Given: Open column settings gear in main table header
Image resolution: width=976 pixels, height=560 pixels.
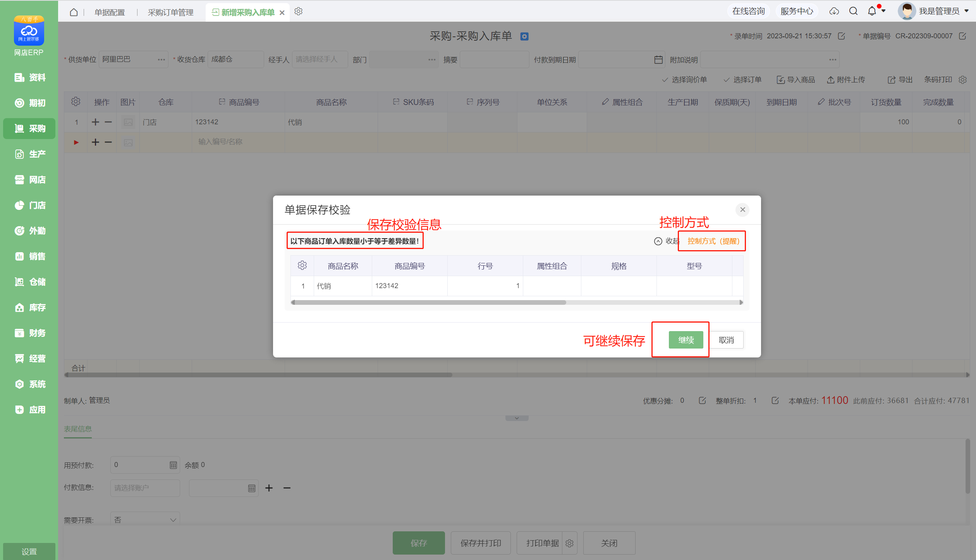Looking at the screenshot, I should pos(76,102).
